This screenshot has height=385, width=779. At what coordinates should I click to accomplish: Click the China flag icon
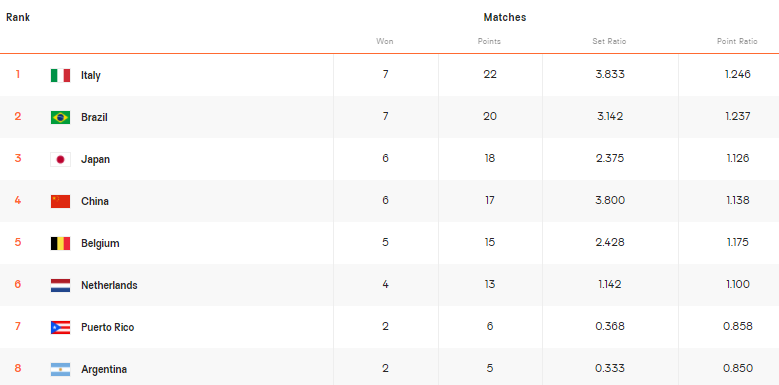click(60, 201)
